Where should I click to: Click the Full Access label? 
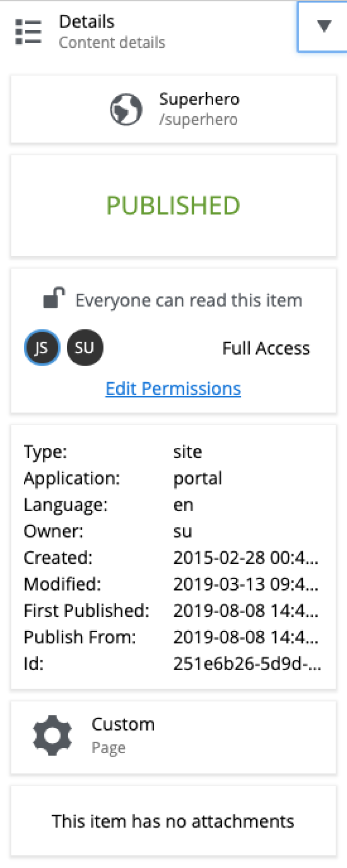[x=266, y=348]
